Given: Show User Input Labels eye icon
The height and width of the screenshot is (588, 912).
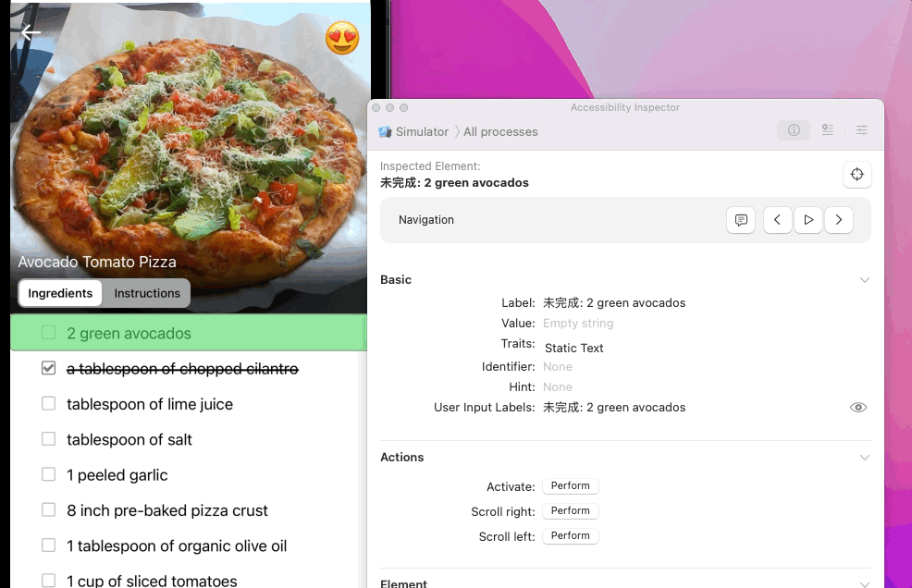Looking at the screenshot, I should pyautogui.click(x=858, y=407).
